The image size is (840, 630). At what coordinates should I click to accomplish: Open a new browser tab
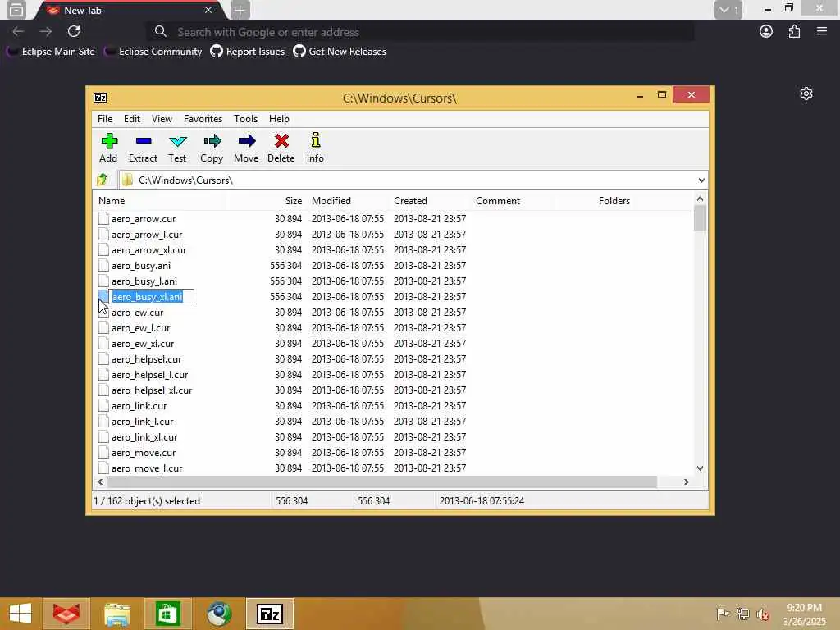coord(240,10)
